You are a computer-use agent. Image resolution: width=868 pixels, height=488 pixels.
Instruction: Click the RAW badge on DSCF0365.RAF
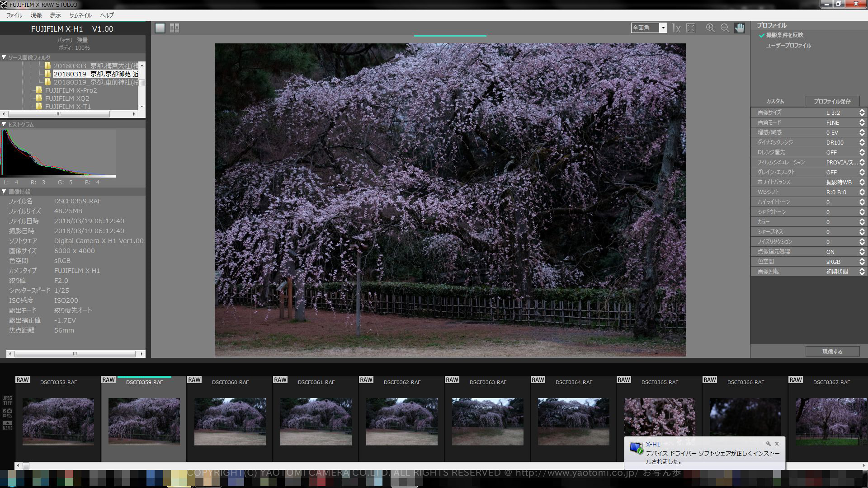click(624, 380)
